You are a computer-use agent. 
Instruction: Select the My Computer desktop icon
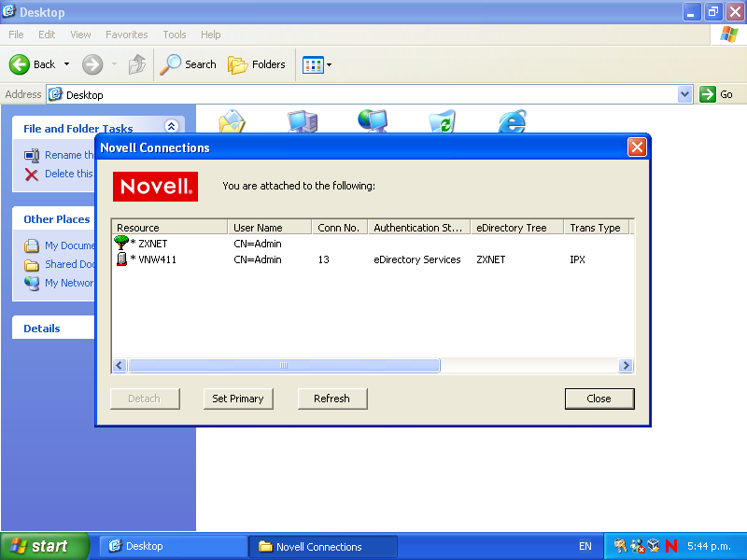click(302, 121)
